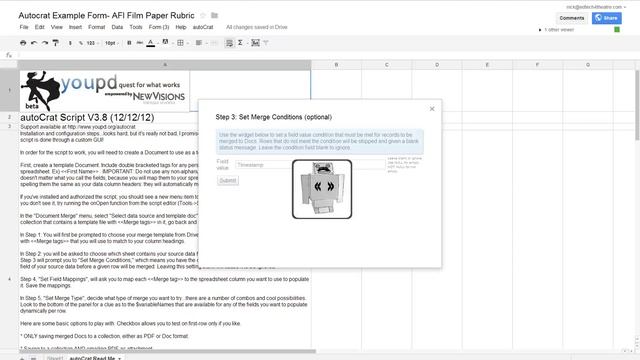Click the Comments button
This screenshot has height=360, width=640.
572,18
